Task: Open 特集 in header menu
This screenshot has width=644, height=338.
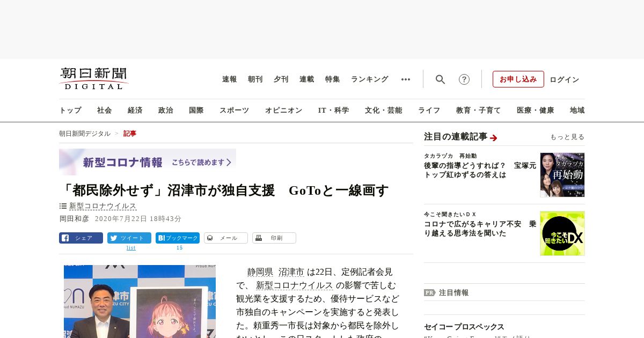Action: coord(333,79)
